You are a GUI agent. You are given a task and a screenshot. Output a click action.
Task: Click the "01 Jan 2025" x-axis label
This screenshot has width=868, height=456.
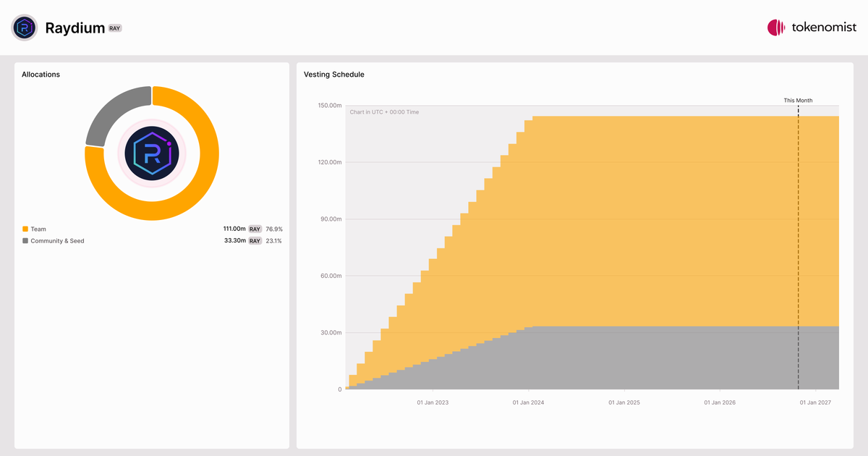click(624, 402)
